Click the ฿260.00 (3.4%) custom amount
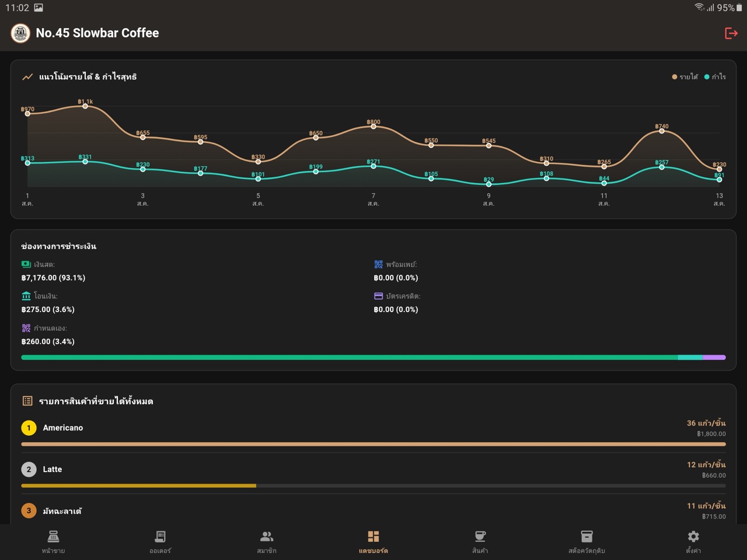This screenshot has width=747, height=560. [x=48, y=341]
